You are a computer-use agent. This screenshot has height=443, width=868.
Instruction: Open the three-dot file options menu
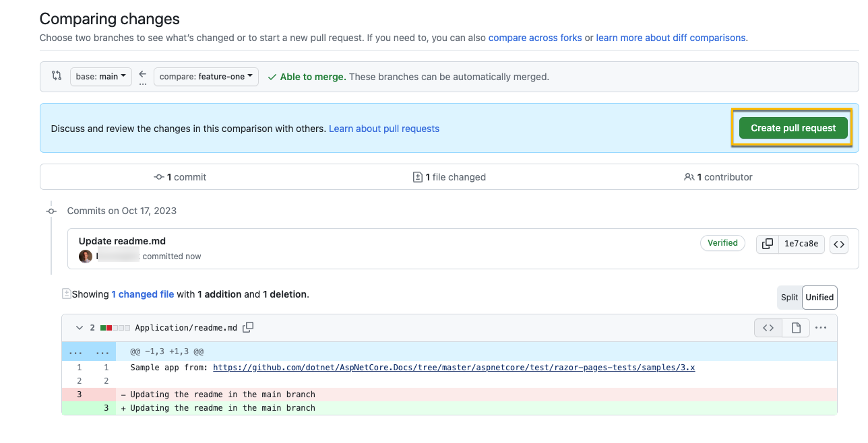coord(820,328)
